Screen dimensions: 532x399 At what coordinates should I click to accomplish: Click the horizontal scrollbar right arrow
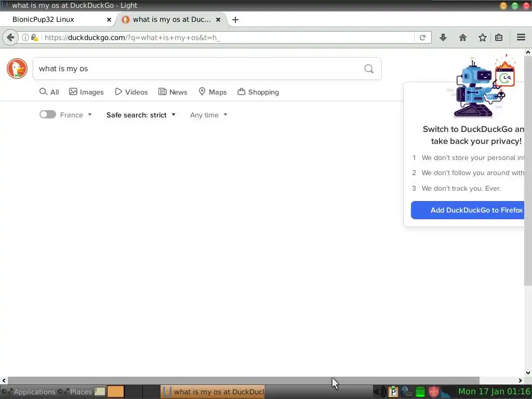(x=520, y=381)
